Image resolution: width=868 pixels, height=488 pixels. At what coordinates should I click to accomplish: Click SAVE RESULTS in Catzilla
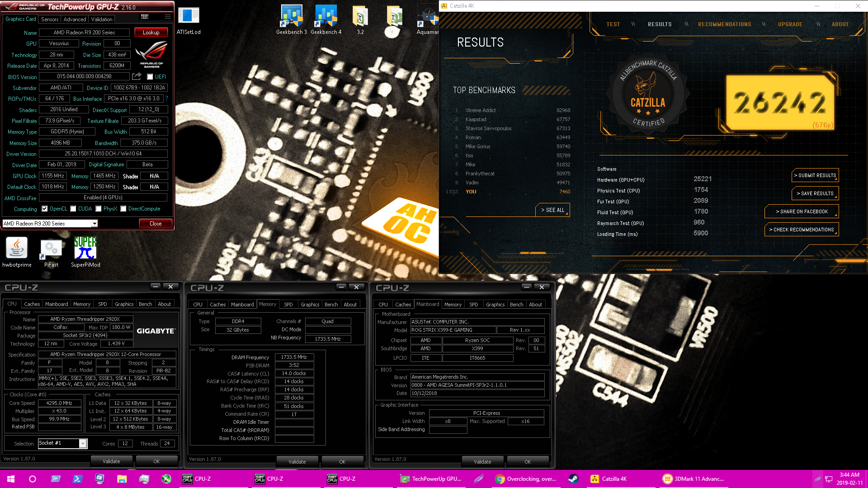click(x=815, y=193)
